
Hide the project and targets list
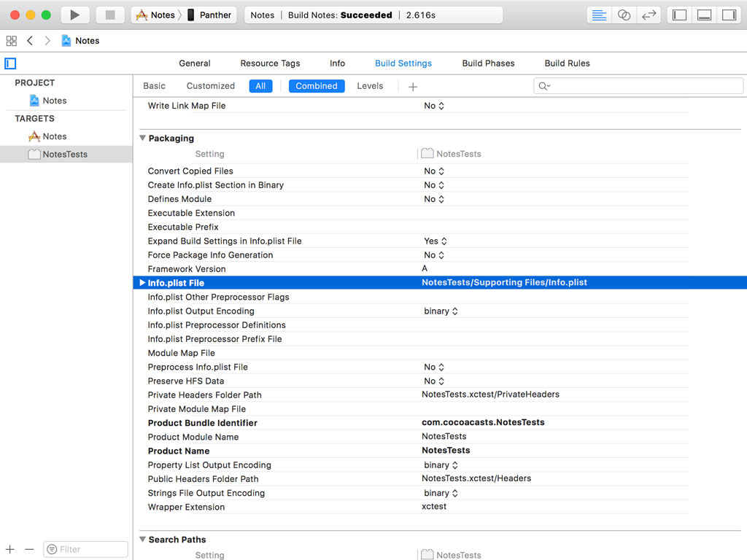click(x=10, y=63)
